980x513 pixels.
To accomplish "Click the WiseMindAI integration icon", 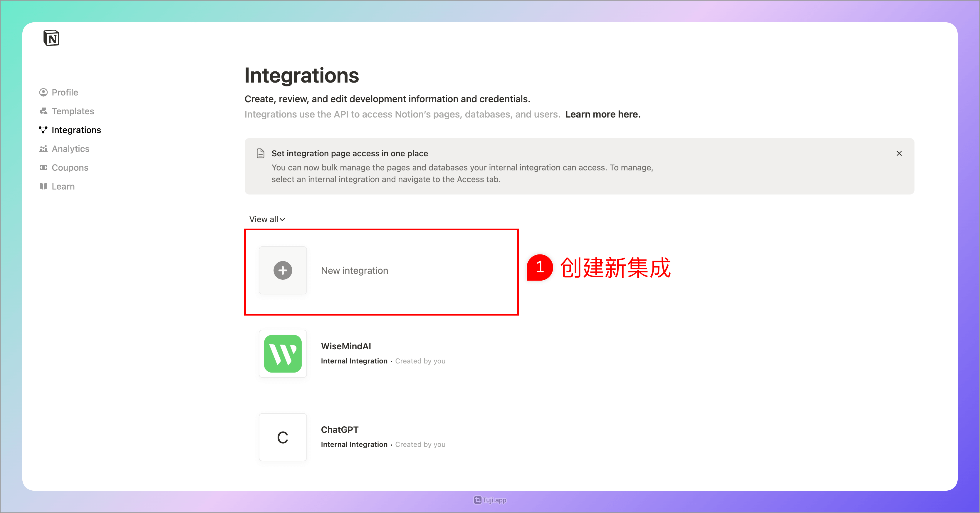I will (x=283, y=354).
